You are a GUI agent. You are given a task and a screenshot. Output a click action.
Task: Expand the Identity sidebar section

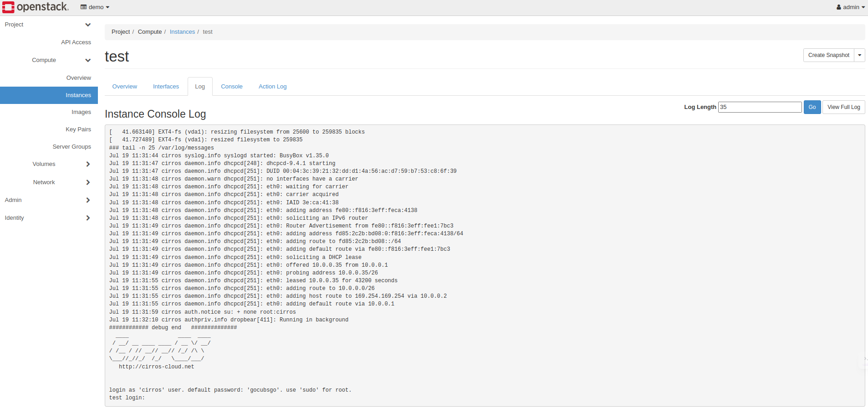[x=49, y=218]
